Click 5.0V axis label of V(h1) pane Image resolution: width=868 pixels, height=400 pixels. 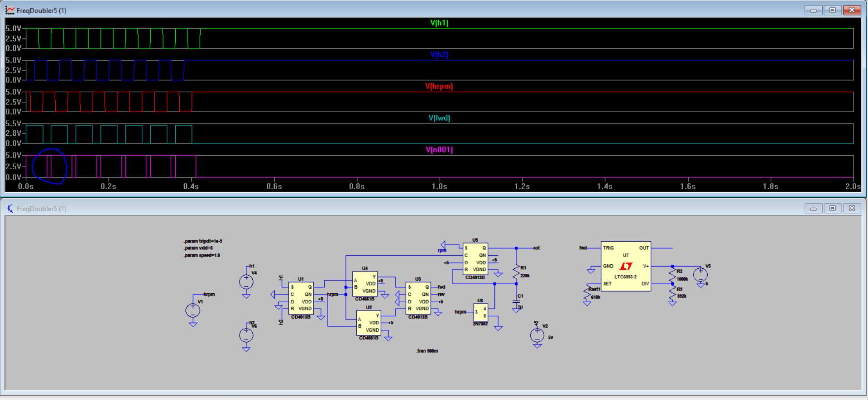13,29
